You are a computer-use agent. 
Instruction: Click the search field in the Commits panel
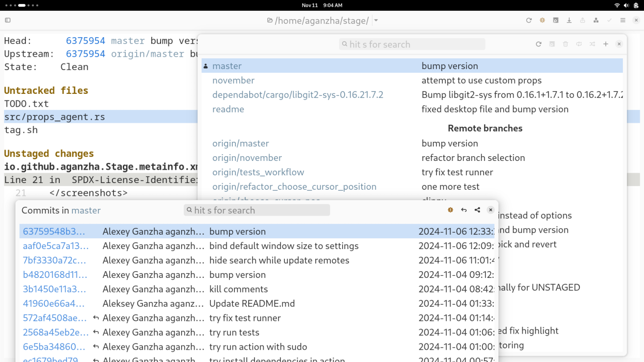(256, 210)
